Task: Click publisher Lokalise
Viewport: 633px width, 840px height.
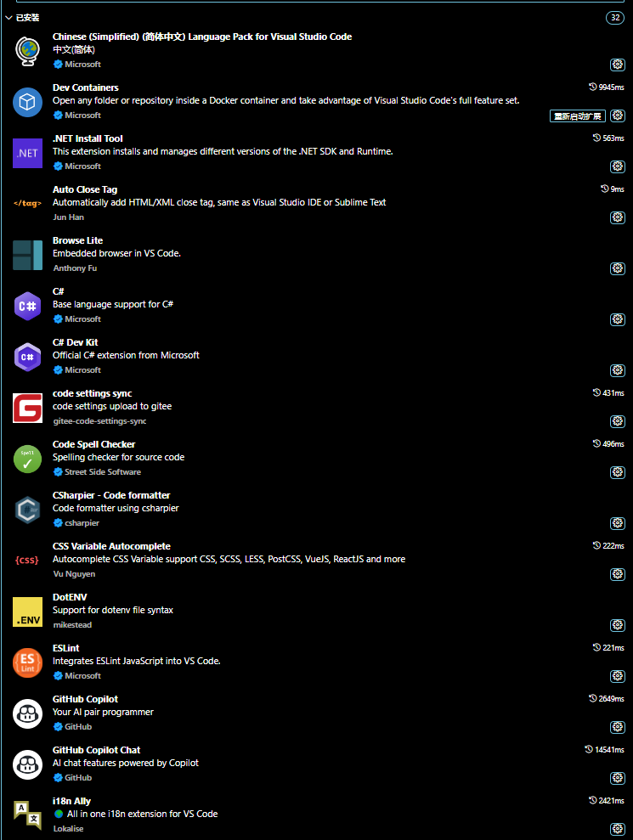Action: point(69,829)
